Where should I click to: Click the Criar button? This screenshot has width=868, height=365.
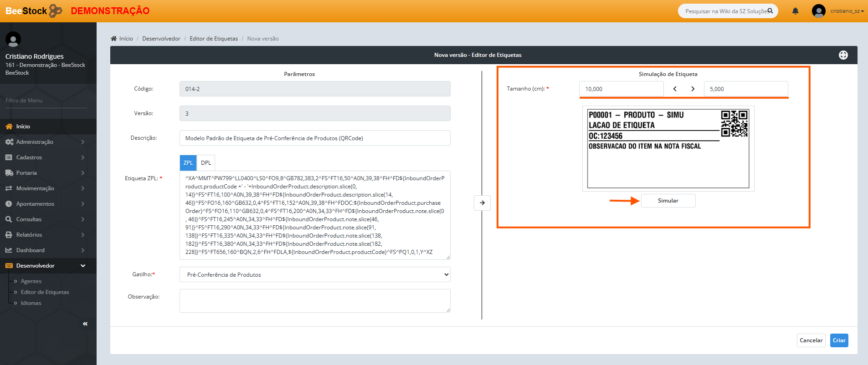coord(839,340)
